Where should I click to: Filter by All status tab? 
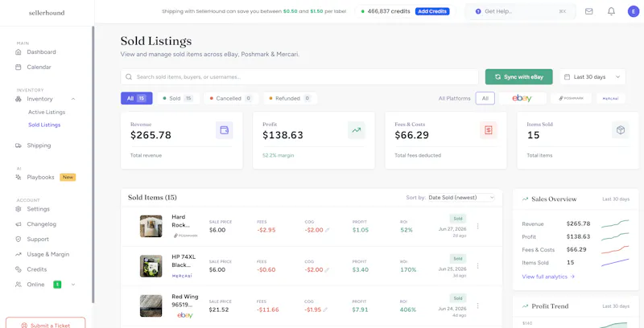(136, 98)
